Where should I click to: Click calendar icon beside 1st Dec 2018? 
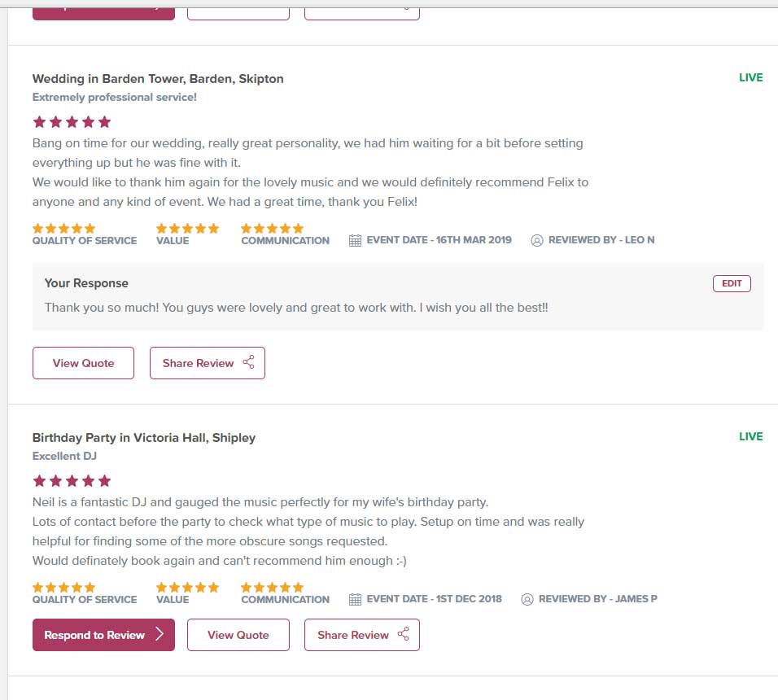(355, 599)
